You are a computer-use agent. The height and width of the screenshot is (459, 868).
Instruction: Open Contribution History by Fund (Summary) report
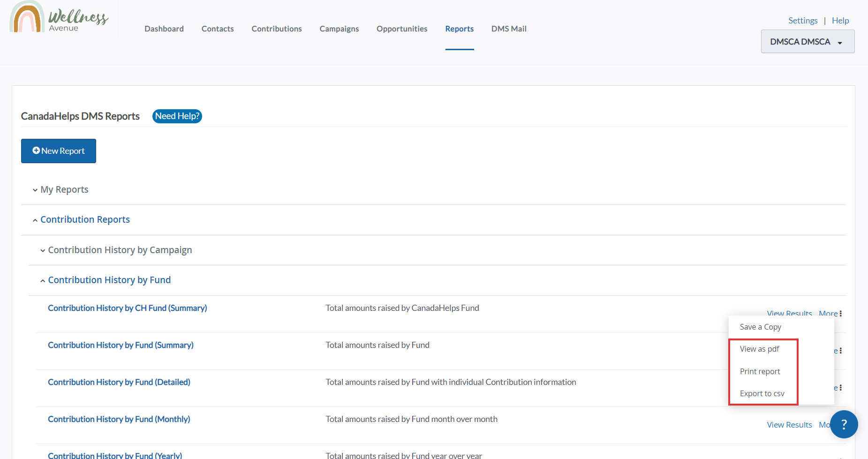[121, 345]
